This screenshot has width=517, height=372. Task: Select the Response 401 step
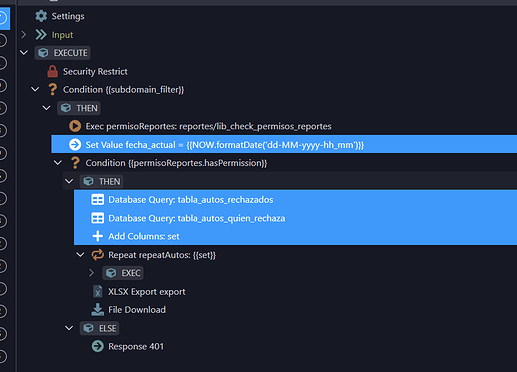coord(136,346)
